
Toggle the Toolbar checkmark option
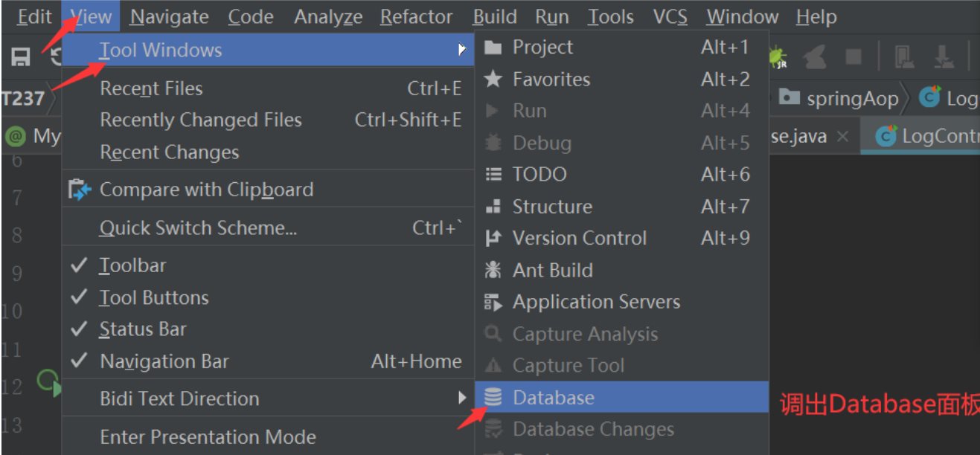[268, 265]
